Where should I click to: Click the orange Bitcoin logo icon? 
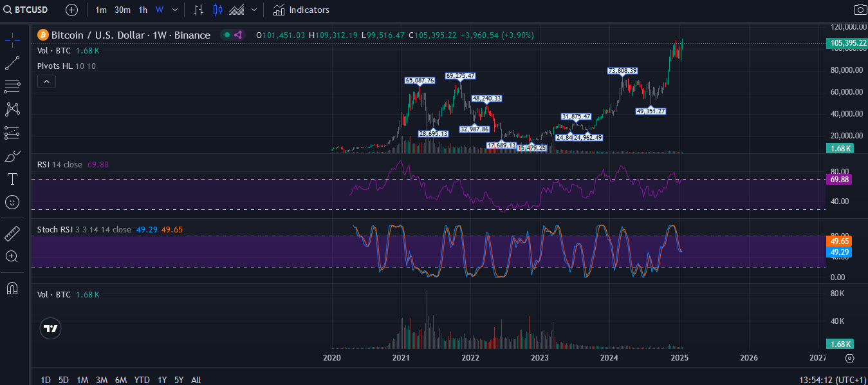[43, 35]
